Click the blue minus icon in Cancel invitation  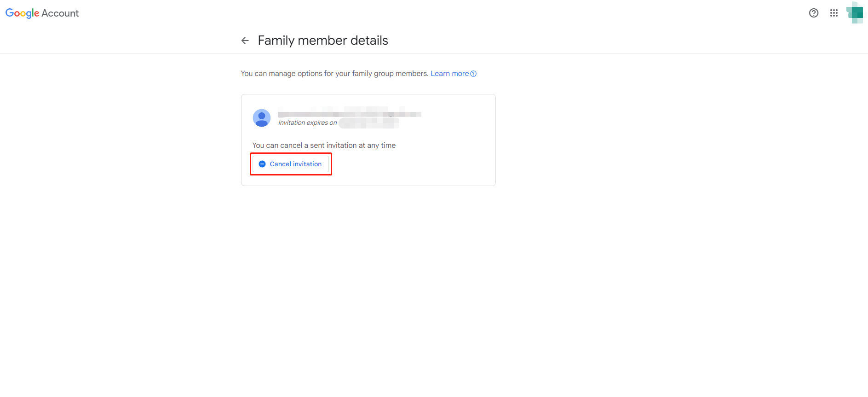[262, 164]
